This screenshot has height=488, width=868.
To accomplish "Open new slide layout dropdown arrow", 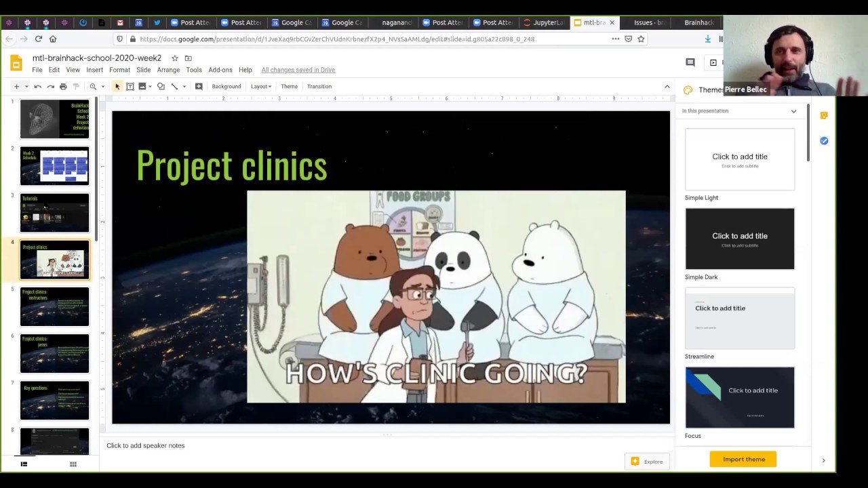I will pyautogui.click(x=26, y=87).
